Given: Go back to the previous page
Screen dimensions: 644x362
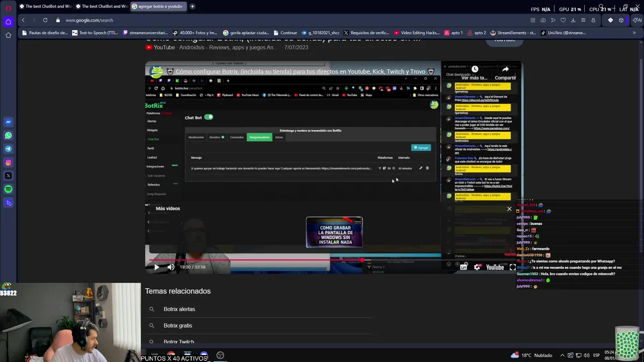Looking at the screenshot, I should click(23, 20).
